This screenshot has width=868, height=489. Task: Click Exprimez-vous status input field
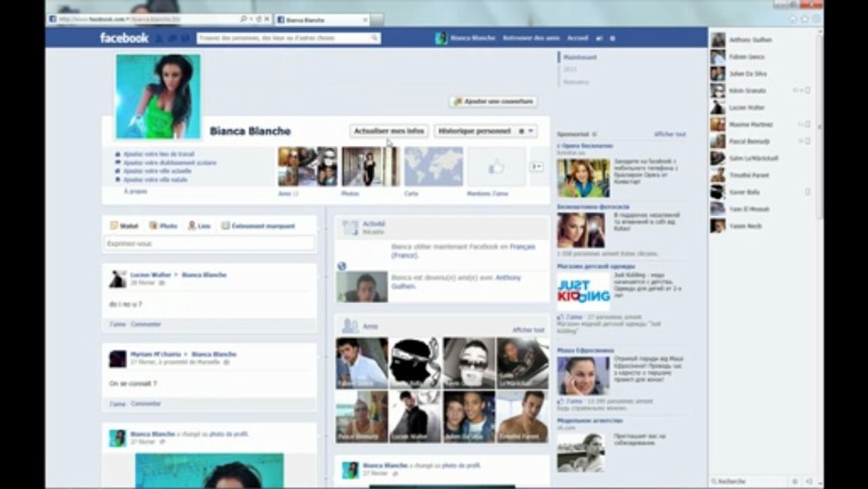pos(210,243)
